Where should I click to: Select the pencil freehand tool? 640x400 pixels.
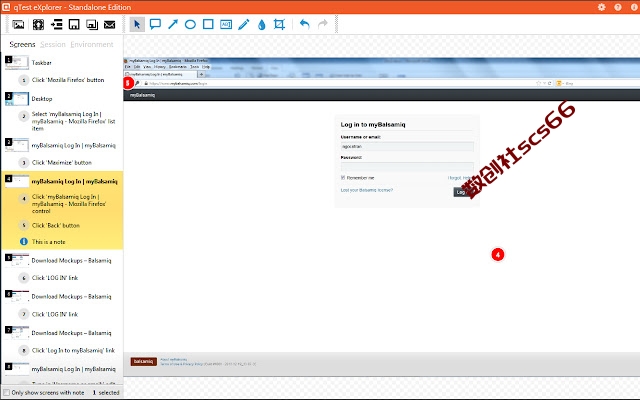(x=244, y=24)
